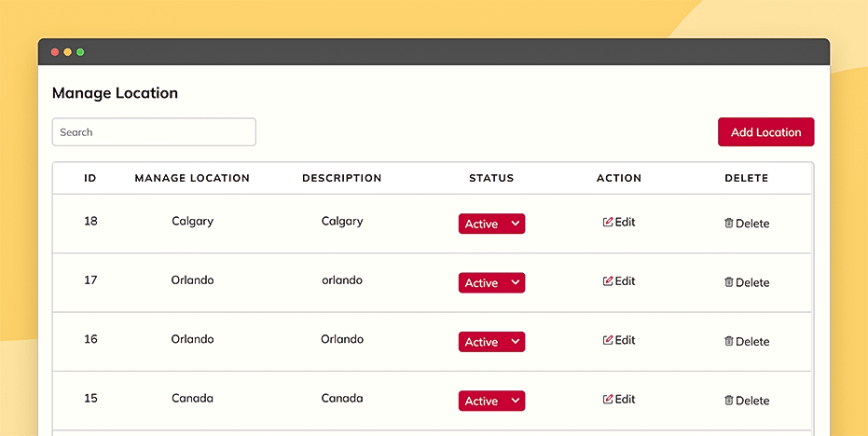Click Orlando location name in row 17
Viewport: 868px width, 436px height.
point(192,280)
